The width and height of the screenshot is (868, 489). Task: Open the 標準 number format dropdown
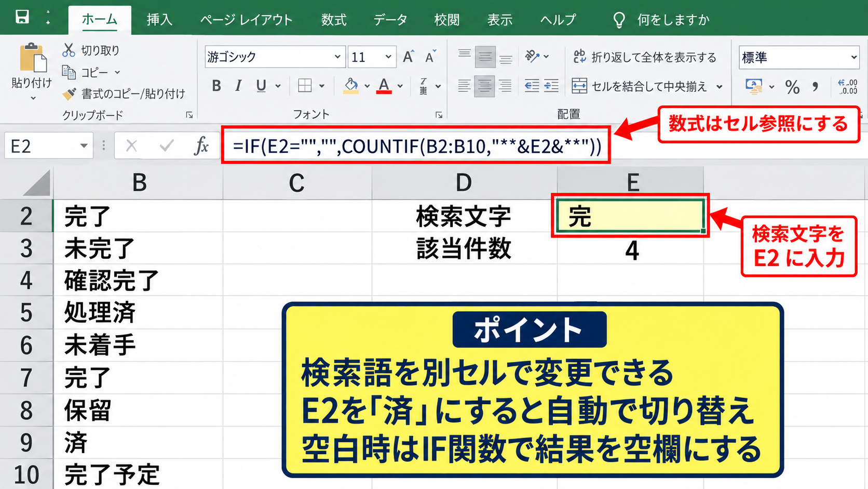pyautogui.click(x=854, y=57)
